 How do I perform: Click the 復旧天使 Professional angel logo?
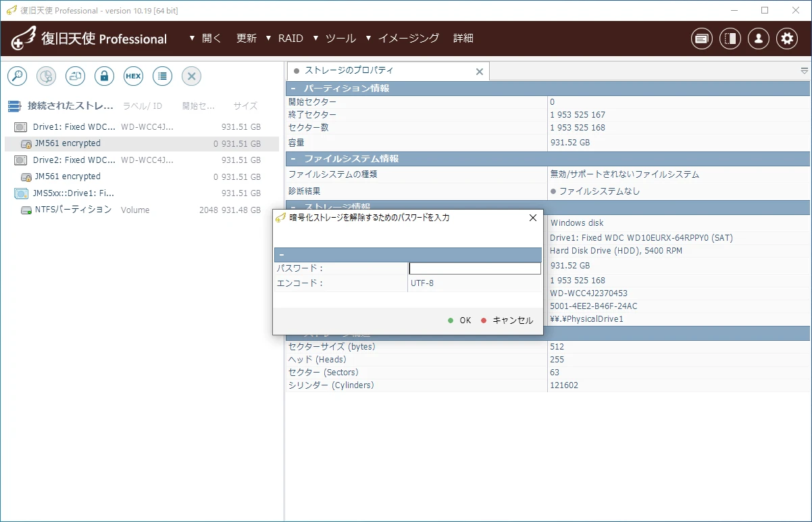(x=89, y=39)
